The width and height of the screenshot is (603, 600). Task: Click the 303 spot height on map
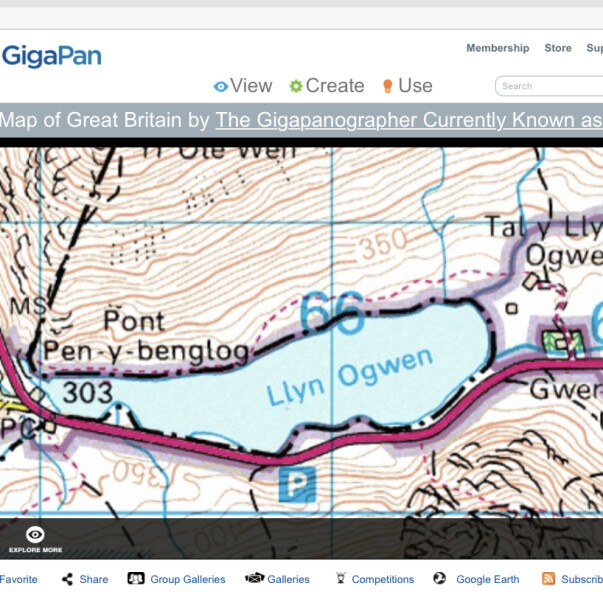point(88,393)
